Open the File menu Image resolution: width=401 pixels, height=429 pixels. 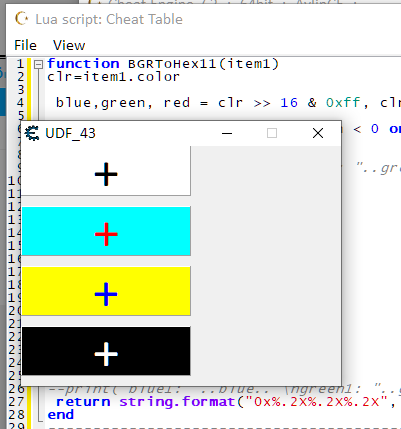point(25,45)
